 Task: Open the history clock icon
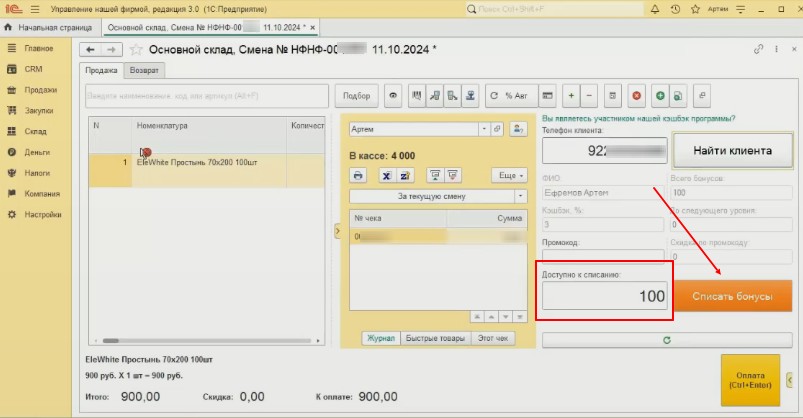click(x=675, y=9)
